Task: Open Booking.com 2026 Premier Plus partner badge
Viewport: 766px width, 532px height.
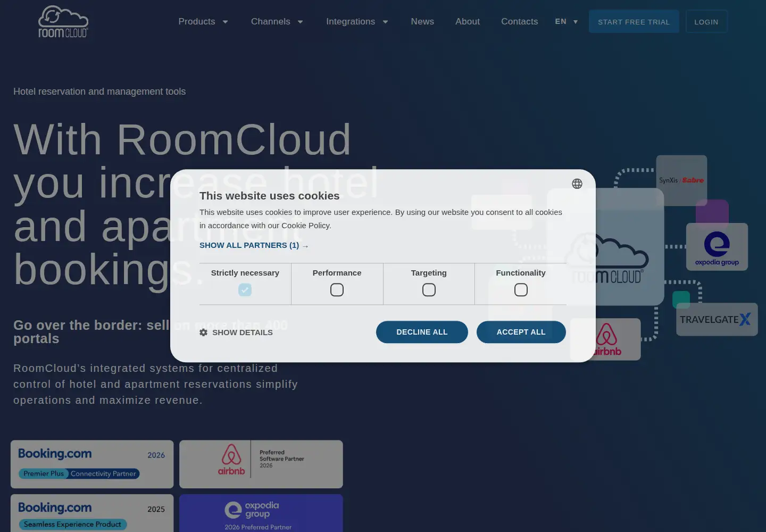Action: (92, 464)
